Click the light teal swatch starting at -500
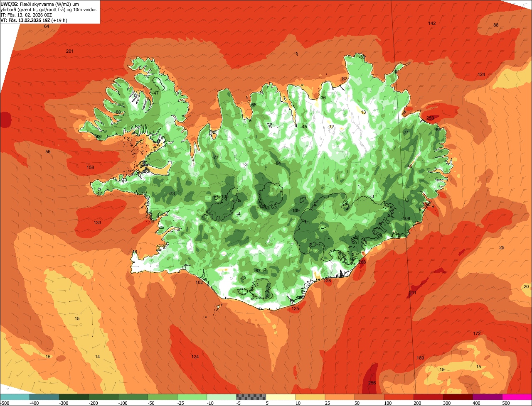Screen dimensions: 532x406 click(x=15, y=397)
